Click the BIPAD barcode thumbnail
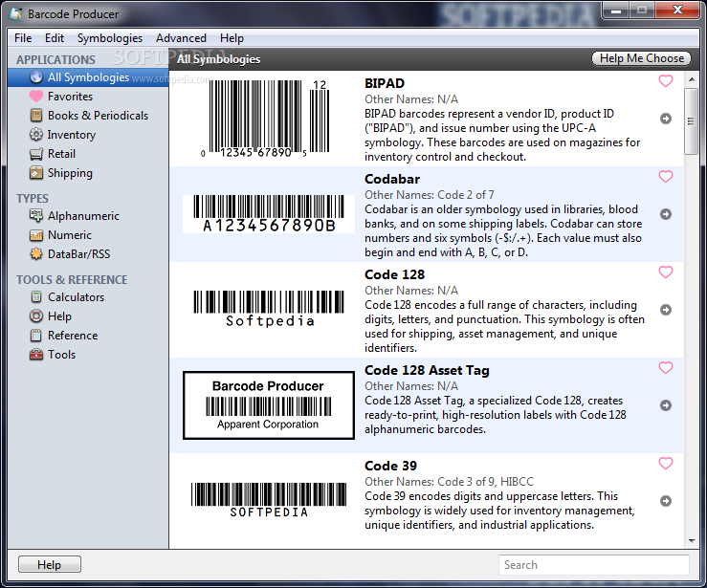The image size is (707, 588). 265,119
